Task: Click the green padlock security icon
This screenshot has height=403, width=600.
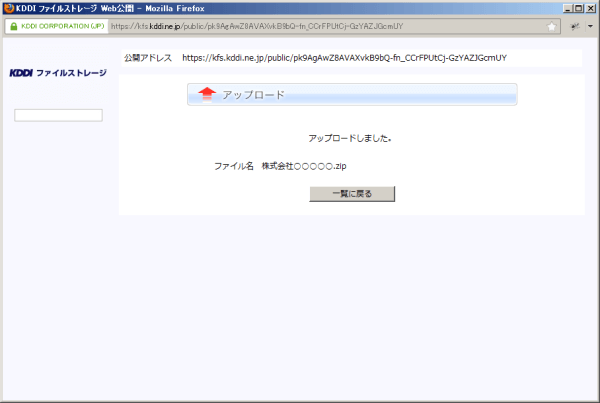Action: pyautogui.click(x=13, y=26)
